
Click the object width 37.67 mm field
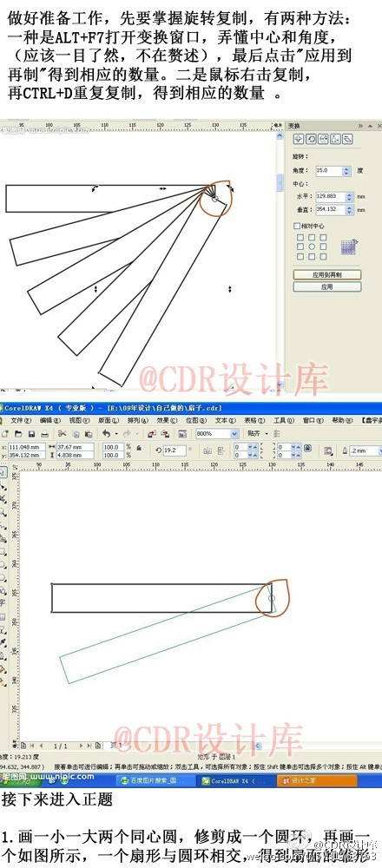pyautogui.click(x=76, y=447)
